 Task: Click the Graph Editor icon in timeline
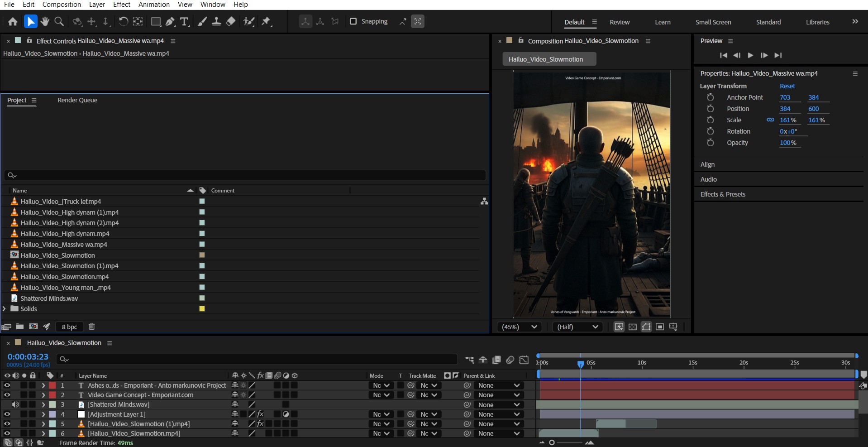524,360
